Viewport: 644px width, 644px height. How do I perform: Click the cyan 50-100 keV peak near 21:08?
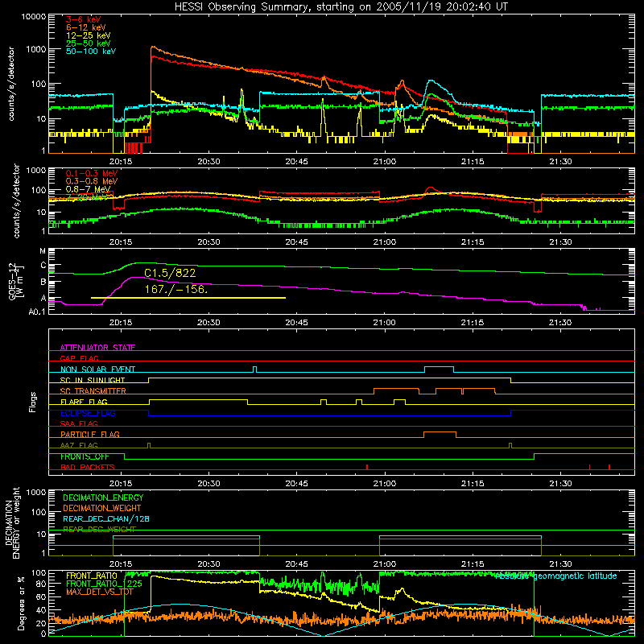[x=431, y=81]
